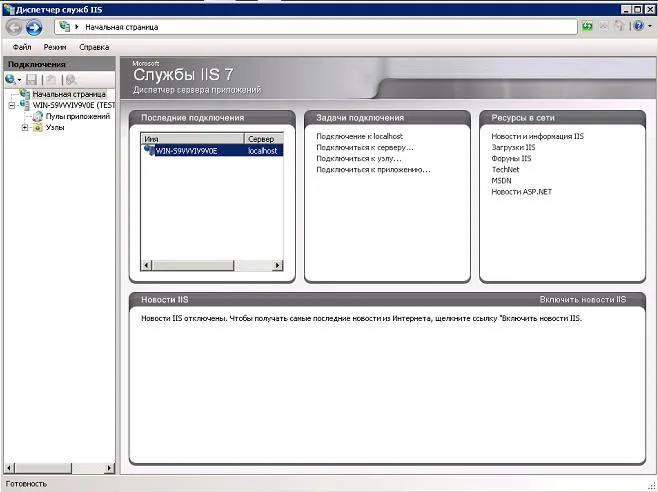Screen dimensions: 658x492
Task: Select Начальная страница in connections tree
Action: (x=69, y=94)
